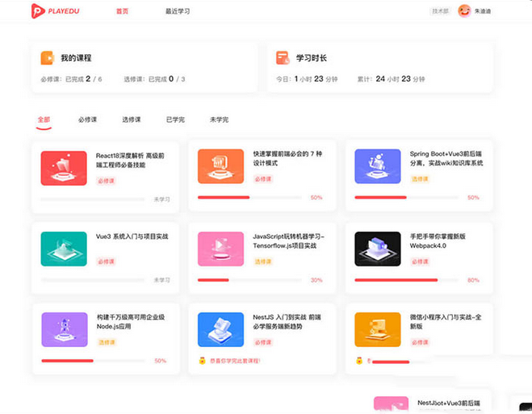Click the 80% progress bar on Webpack card
Screen dimensions: 532x414
click(406, 280)
